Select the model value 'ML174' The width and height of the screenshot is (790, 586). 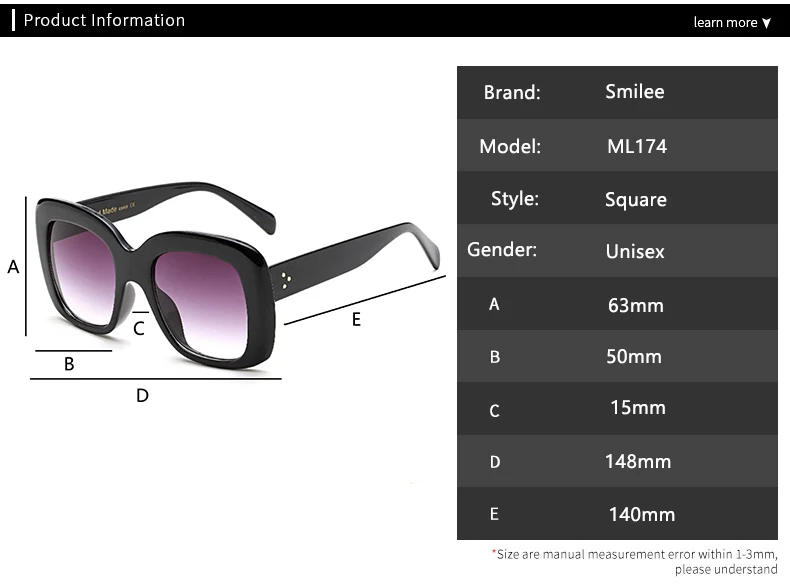pos(637,147)
